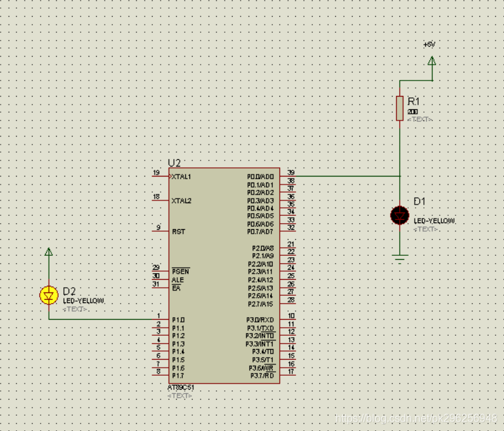504x431 pixels.
Task: Click LED-YELLOW label beside D1
Action: [x=434, y=221]
